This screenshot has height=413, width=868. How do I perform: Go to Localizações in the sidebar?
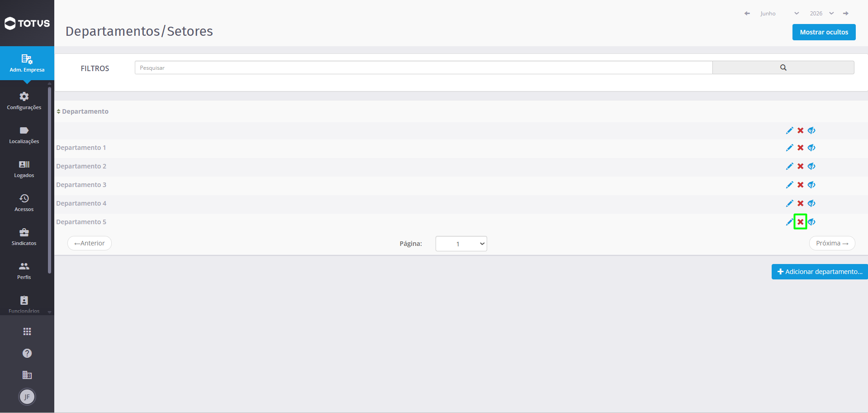tap(24, 135)
